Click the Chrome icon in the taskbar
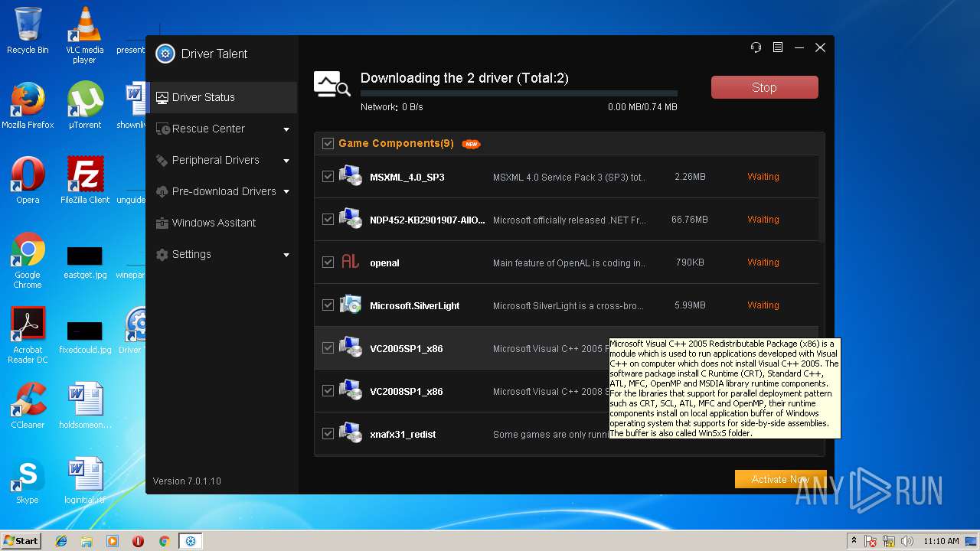Image resolution: width=980 pixels, height=551 pixels. coord(164,541)
